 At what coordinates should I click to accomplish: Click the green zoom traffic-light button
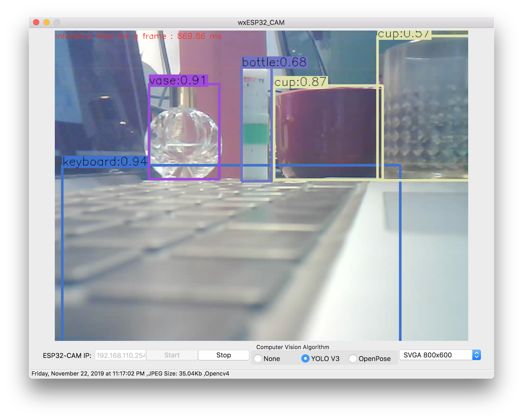[56, 22]
